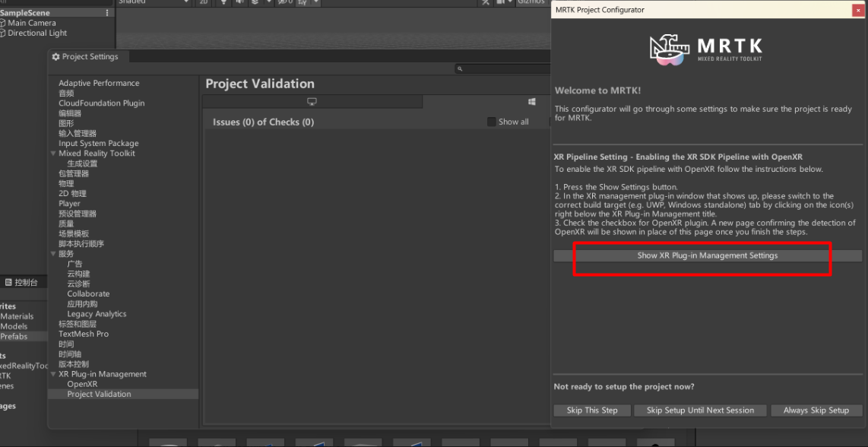Image resolution: width=868 pixels, height=447 pixels.
Task: Open the 版本控制 settings category
Action: 74,364
